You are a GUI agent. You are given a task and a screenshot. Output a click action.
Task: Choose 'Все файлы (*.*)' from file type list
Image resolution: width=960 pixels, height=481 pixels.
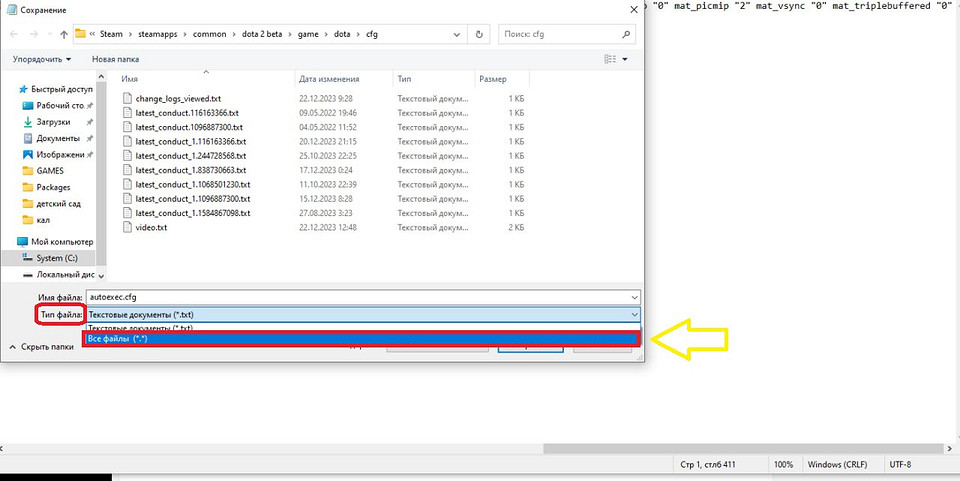[360, 340]
